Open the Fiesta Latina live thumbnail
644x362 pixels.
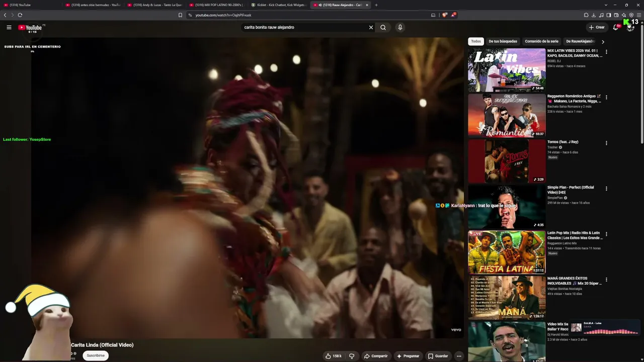(x=507, y=252)
